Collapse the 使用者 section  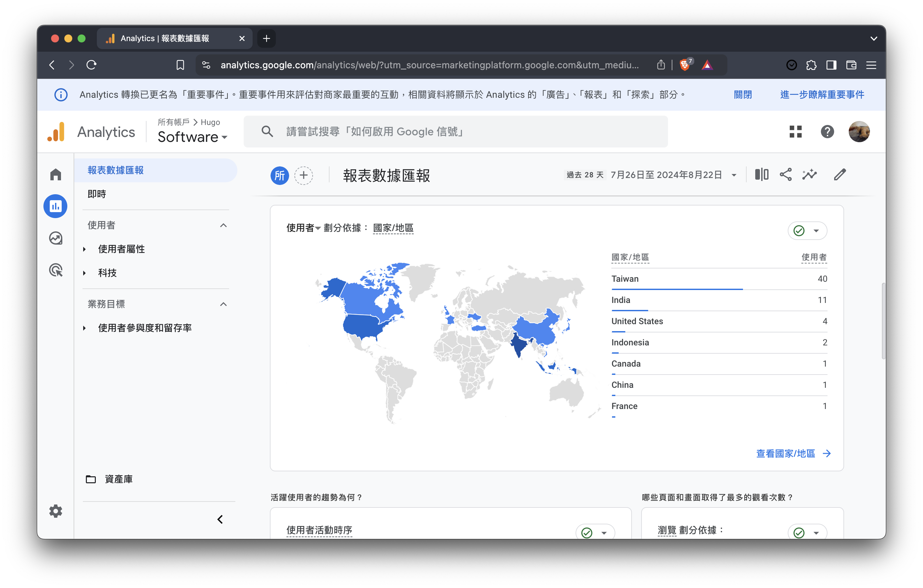[224, 225]
